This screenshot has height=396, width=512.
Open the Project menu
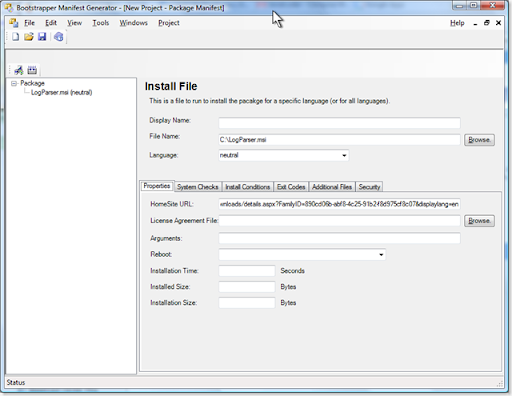coord(169,23)
